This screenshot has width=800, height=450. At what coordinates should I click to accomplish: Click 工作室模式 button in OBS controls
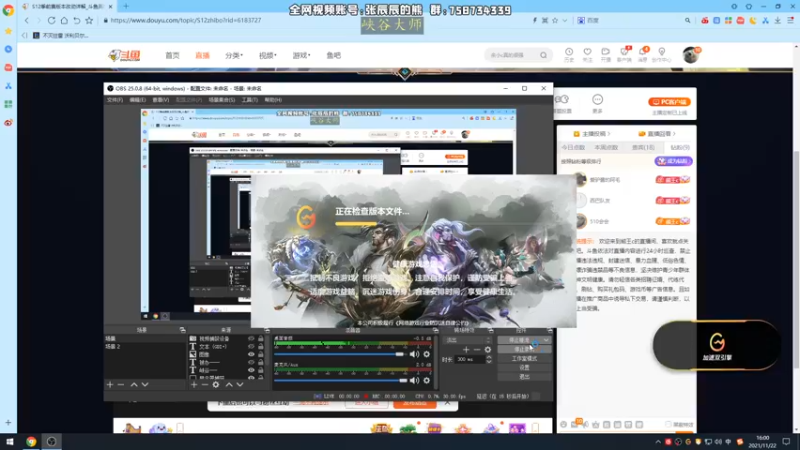coord(524,359)
